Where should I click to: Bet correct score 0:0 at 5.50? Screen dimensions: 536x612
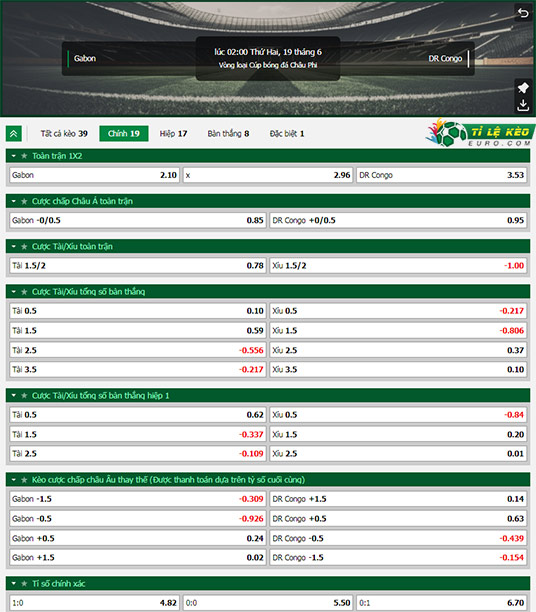[x=268, y=603]
